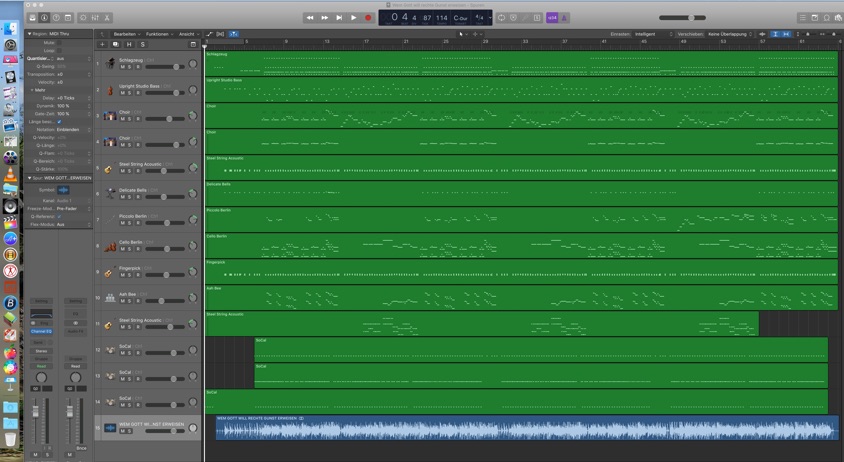Solo the Upright Studio Bass track
The height and width of the screenshot is (462, 844).
click(130, 93)
